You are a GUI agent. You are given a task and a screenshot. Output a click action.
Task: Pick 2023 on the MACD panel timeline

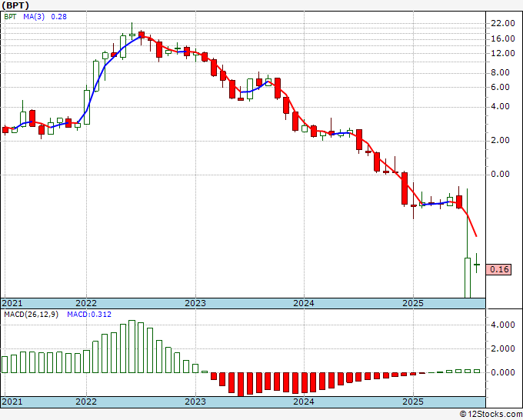tap(195, 402)
